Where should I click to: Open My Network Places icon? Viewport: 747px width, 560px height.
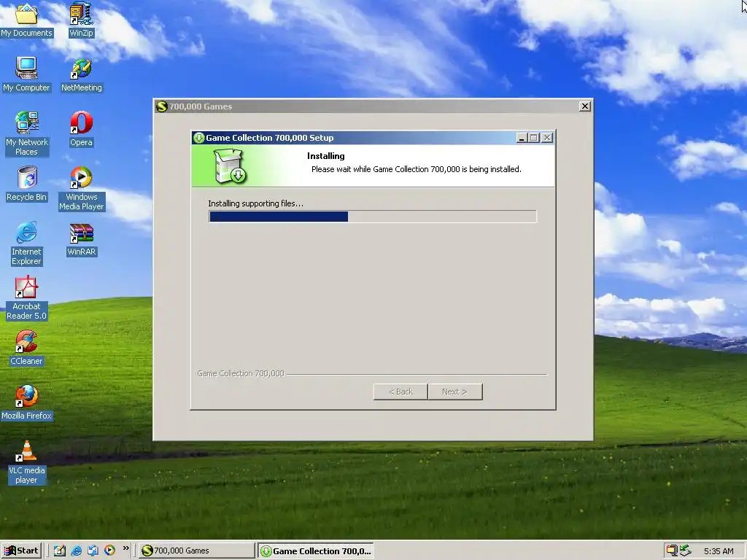[x=27, y=133]
